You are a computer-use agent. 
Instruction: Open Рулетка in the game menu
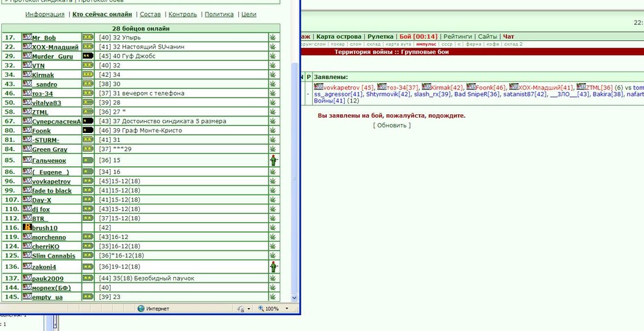coord(380,37)
